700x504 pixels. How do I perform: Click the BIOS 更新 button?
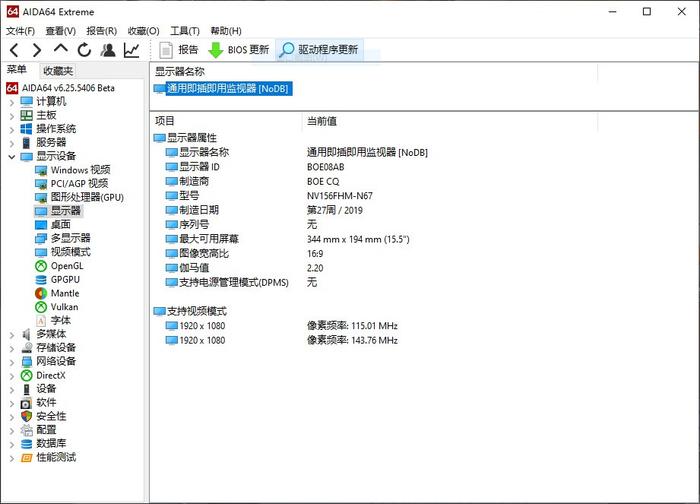pyautogui.click(x=239, y=50)
